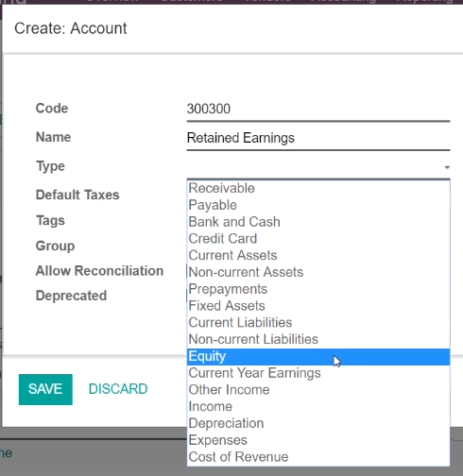
Task: Select Fixed Assets option
Action: tap(318, 306)
